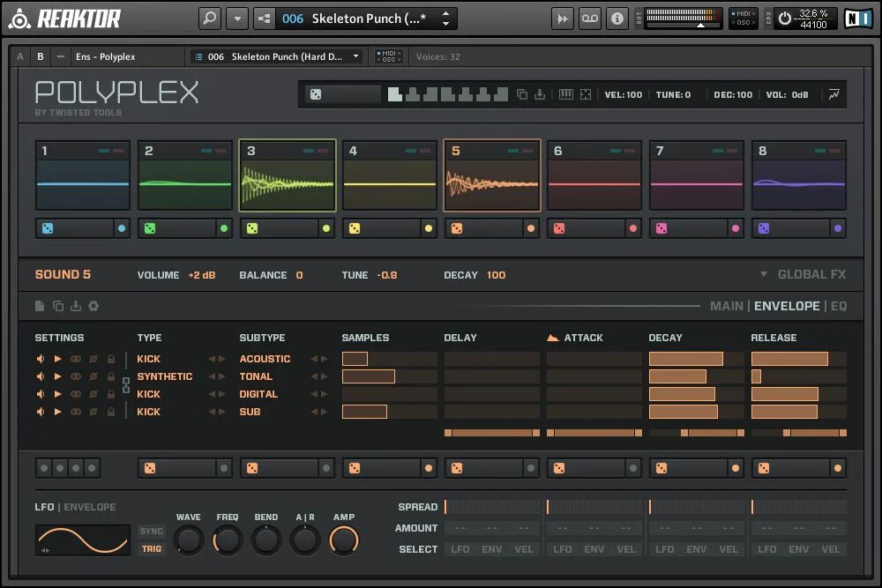Randomize the SAMPLES column with its dice

(355, 468)
